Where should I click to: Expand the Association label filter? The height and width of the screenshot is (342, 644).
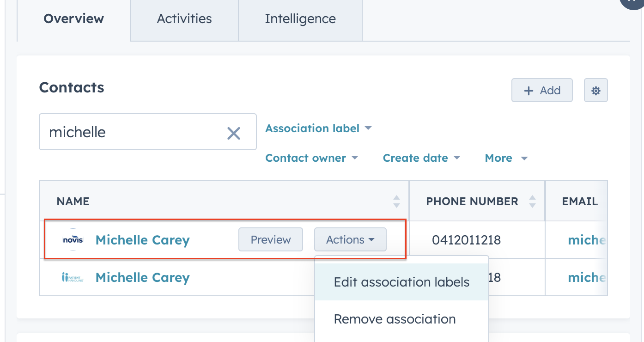[x=318, y=128]
